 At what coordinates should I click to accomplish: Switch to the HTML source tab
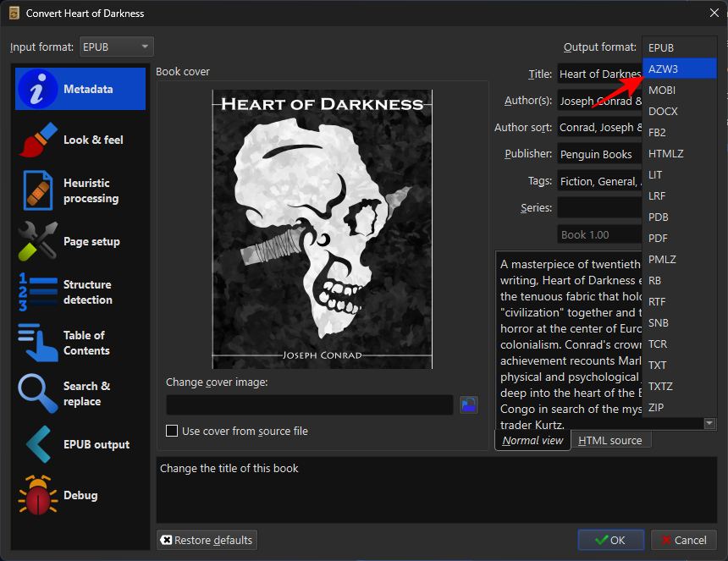(x=610, y=440)
